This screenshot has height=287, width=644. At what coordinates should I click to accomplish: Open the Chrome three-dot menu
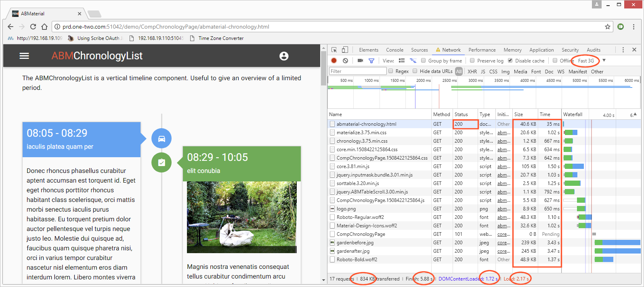click(x=634, y=27)
